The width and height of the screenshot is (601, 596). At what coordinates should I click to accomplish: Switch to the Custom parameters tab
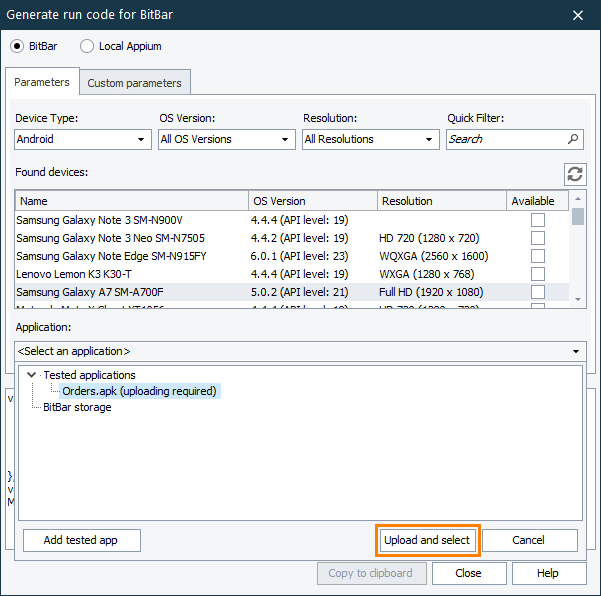135,83
